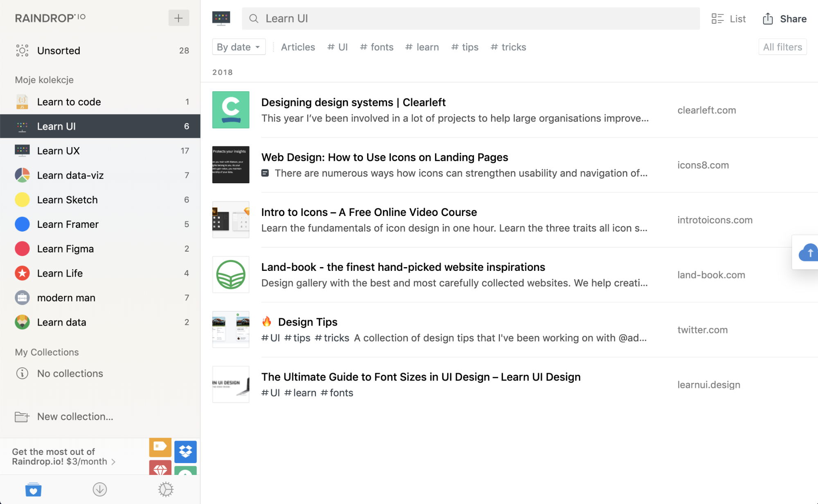
Task: Click the modern man briefcase icon
Action: pyautogui.click(x=22, y=298)
